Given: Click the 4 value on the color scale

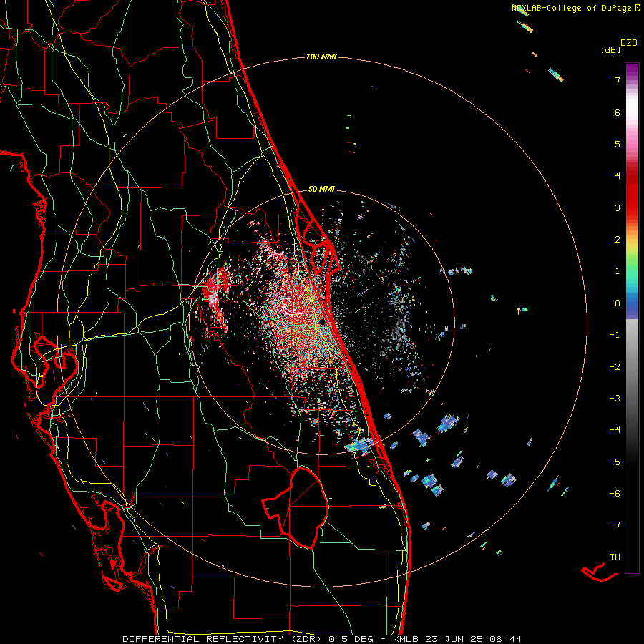Looking at the screenshot, I should (618, 176).
